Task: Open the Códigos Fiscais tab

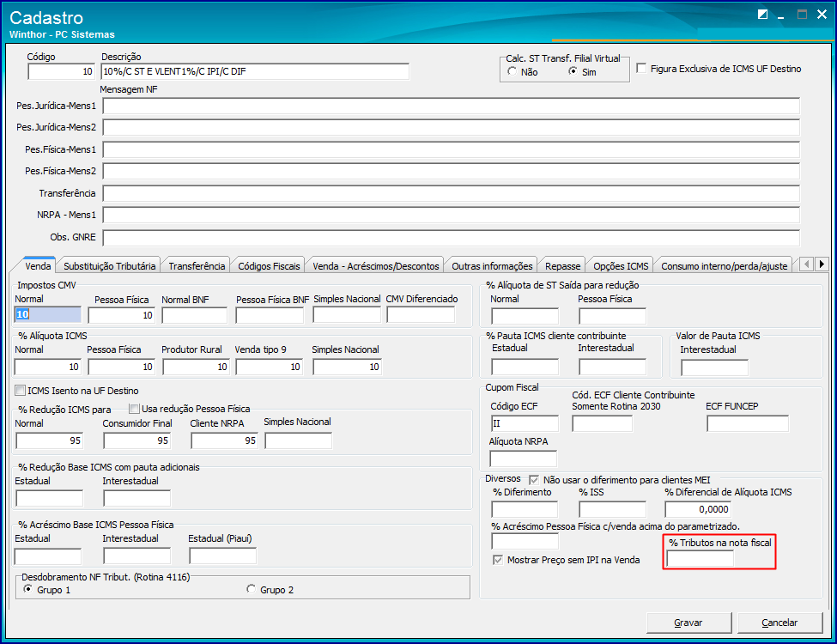Action: coord(269,266)
